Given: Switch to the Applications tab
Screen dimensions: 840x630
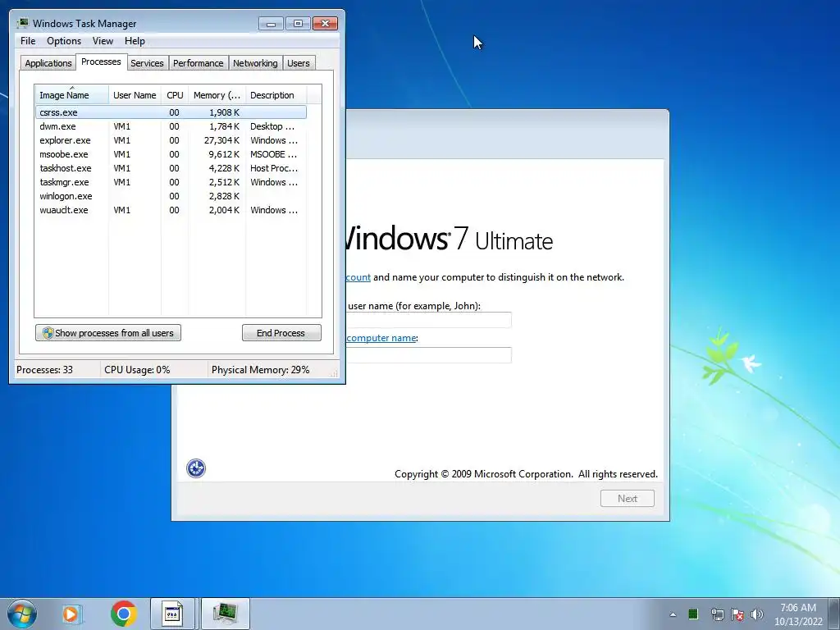Looking at the screenshot, I should tap(48, 63).
